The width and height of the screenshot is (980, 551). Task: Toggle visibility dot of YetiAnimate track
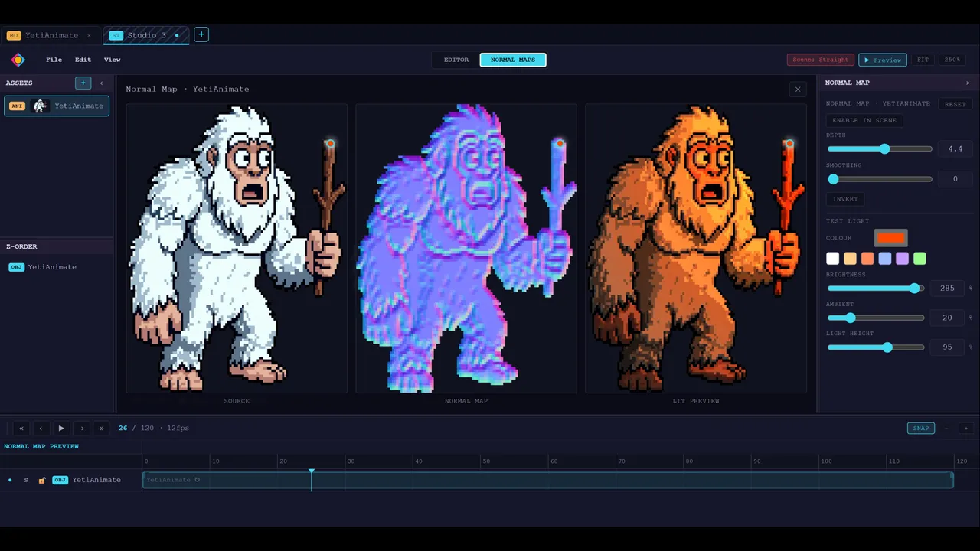coord(10,481)
